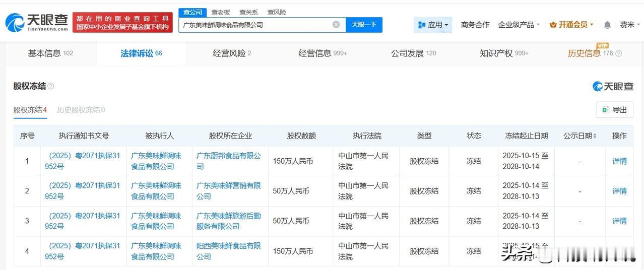Click the 导出 export button
Screen dimensions: 644x270
click(x=615, y=110)
